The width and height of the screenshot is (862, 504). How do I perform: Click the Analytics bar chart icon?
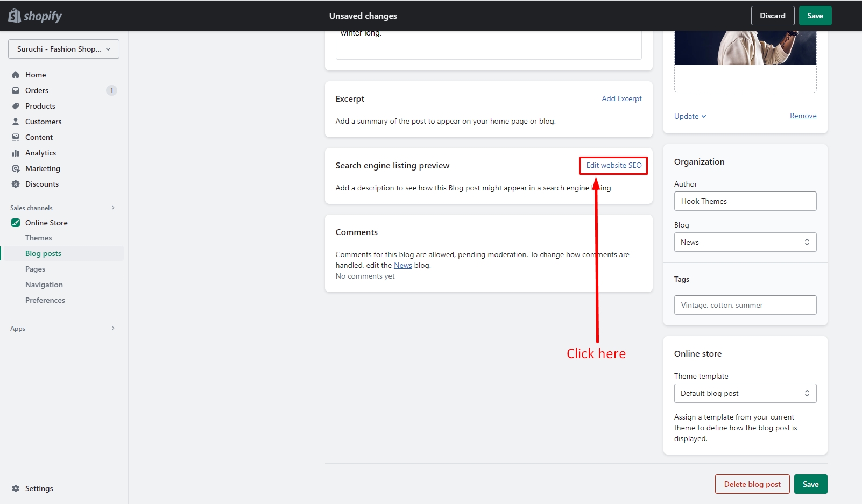pos(16,153)
